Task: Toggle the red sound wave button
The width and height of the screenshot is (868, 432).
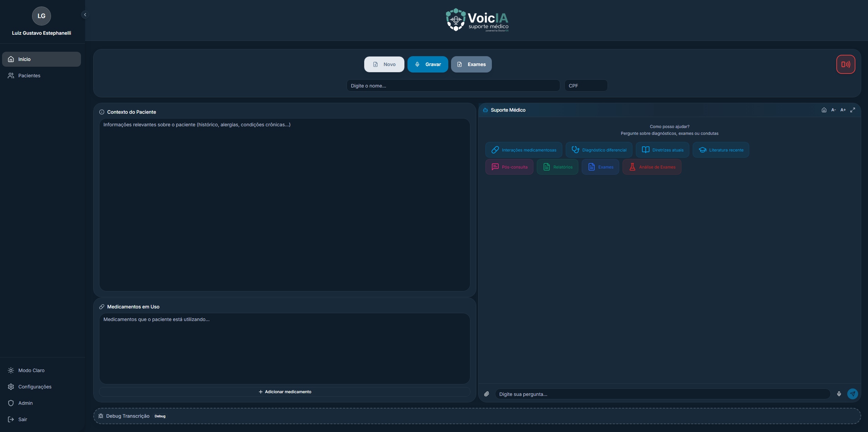Action: pyautogui.click(x=846, y=64)
